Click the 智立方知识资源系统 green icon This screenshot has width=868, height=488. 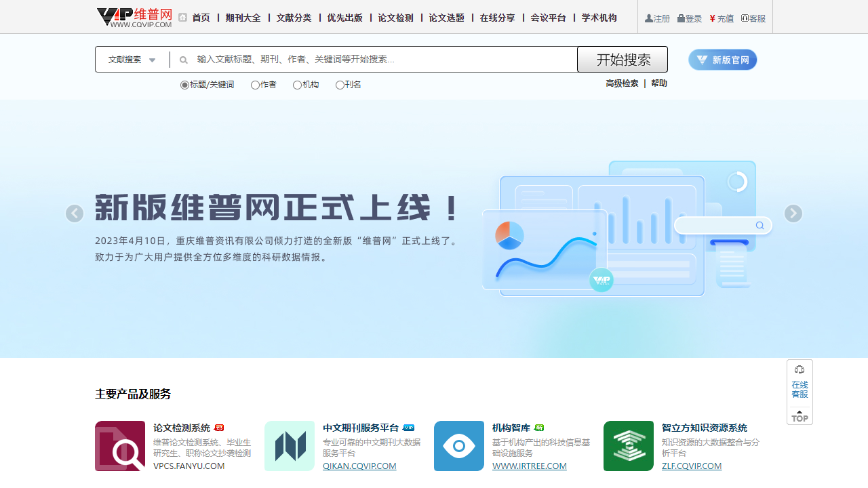coord(629,446)
